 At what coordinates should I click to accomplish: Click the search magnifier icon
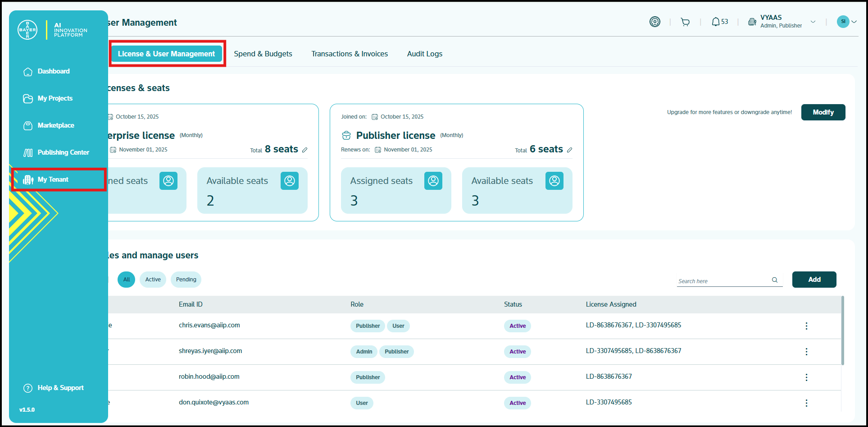point(775,280)
